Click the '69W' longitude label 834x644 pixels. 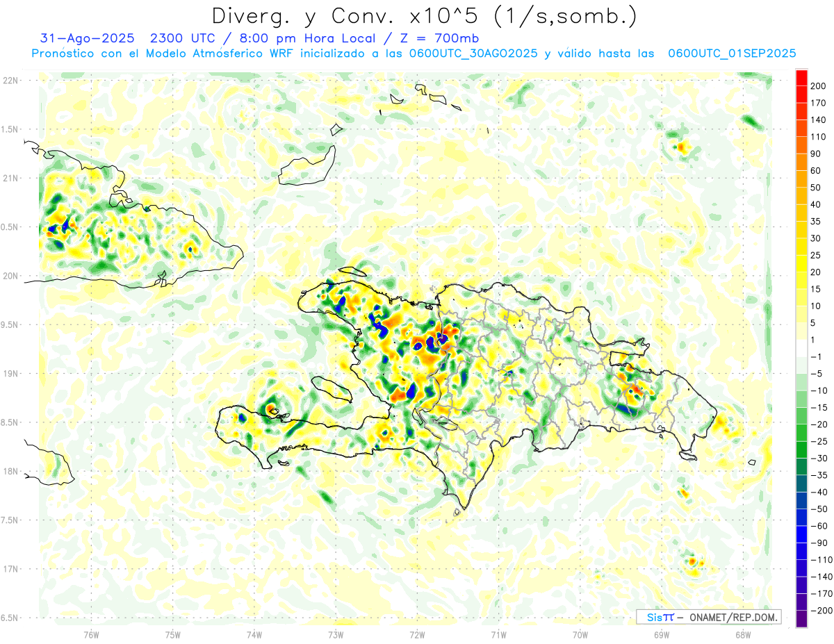point(662,635)
